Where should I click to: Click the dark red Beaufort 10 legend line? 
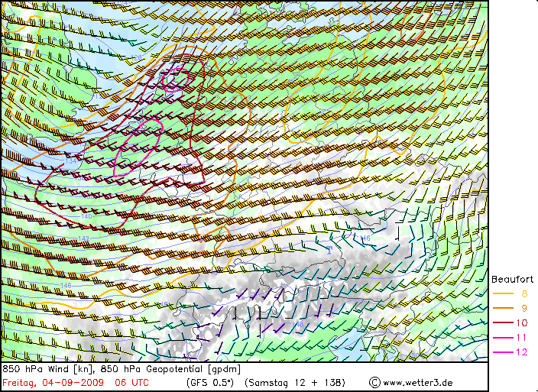tap(503, 322)
